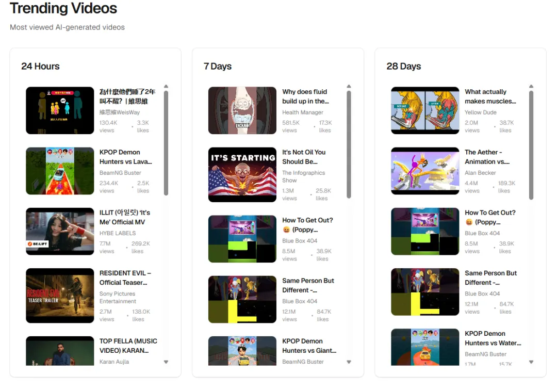
Task: Click channel name Sony Pictures Entertainment
Action: 118,298
